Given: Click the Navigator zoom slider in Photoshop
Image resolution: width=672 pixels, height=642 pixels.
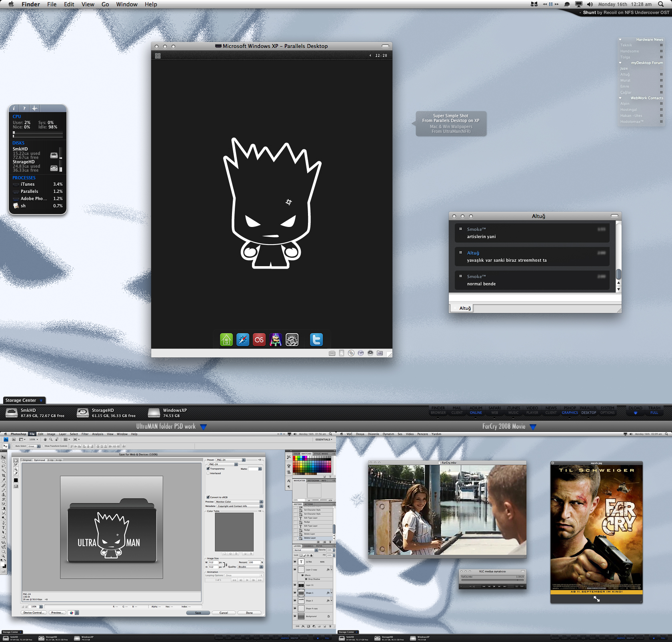Looking at the screenshot, I should [x=319, y=500].
